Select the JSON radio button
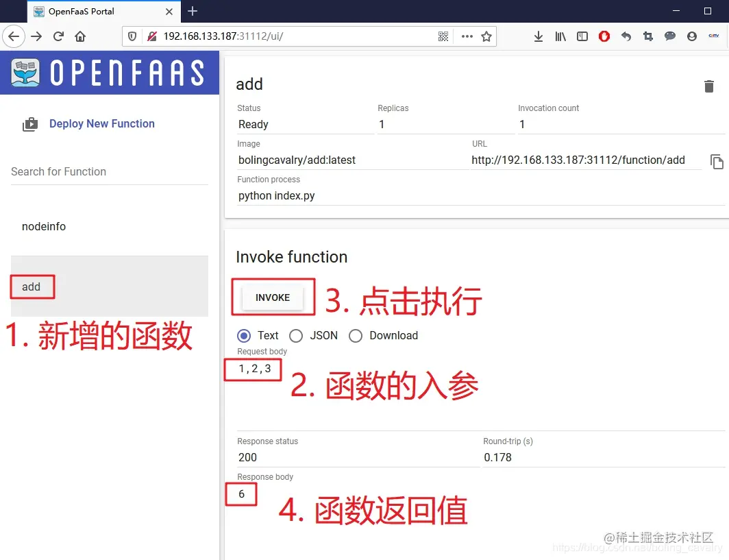This screenshot has height=560, width=729. tap(296, 336)
